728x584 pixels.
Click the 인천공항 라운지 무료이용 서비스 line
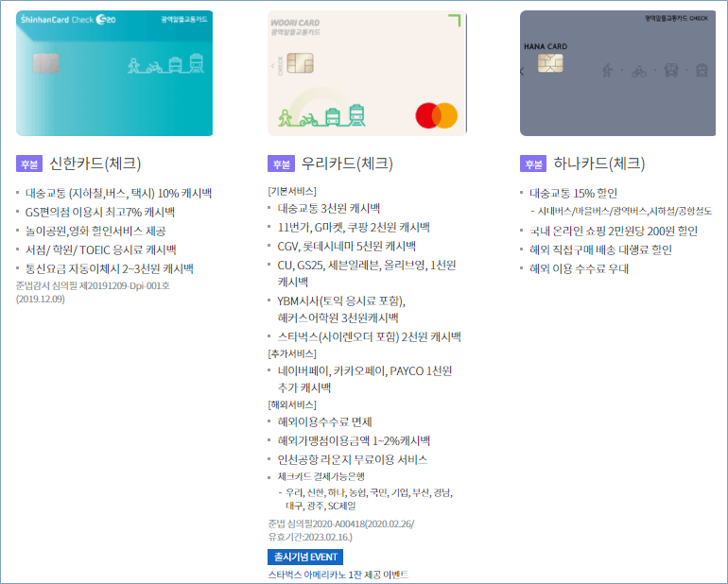353,460
